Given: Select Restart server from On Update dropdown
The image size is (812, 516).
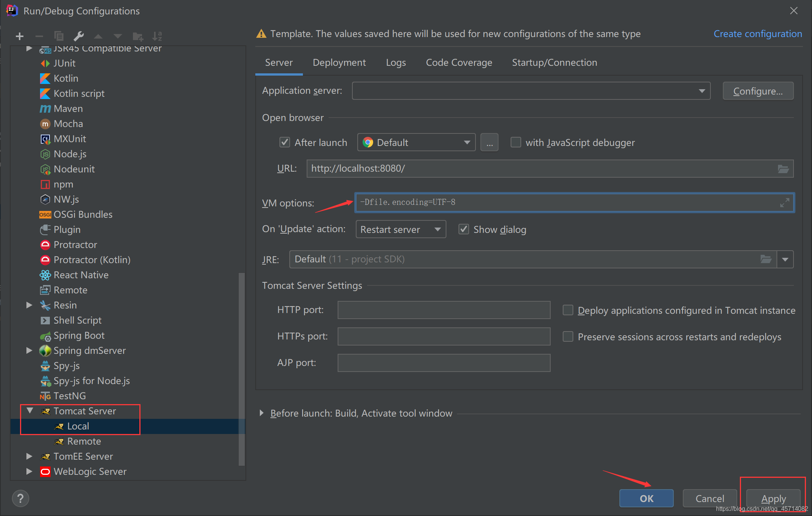Looking at the screenshot, I should coord(399,229).
